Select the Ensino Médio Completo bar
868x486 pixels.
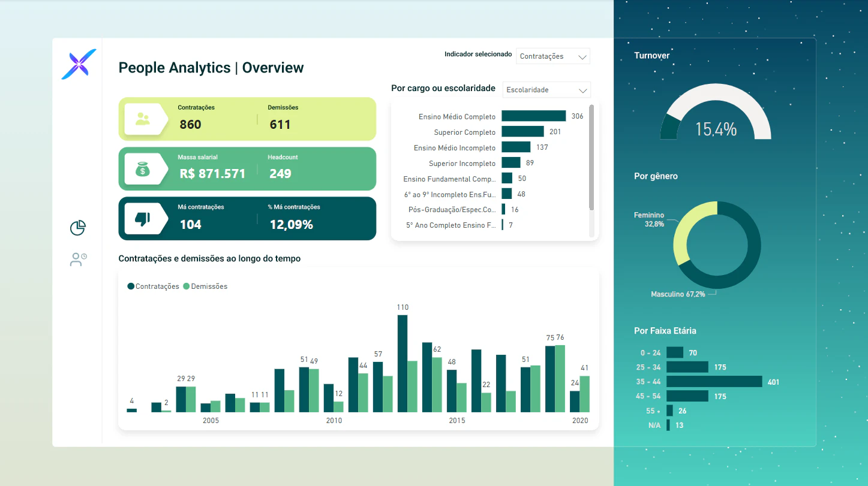tap(534, 116)
